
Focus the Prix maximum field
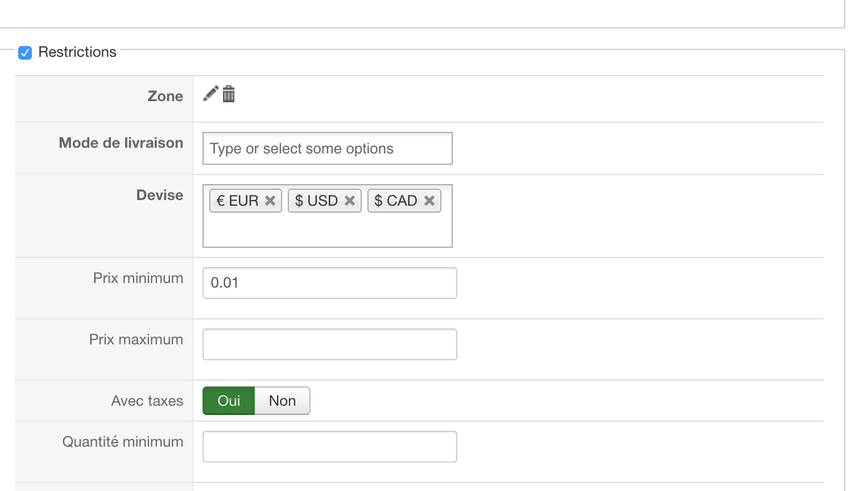329,344
